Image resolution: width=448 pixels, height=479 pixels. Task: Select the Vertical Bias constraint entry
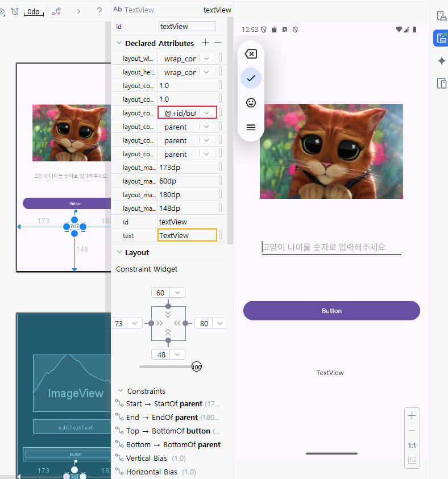click(x=151, y=458)
